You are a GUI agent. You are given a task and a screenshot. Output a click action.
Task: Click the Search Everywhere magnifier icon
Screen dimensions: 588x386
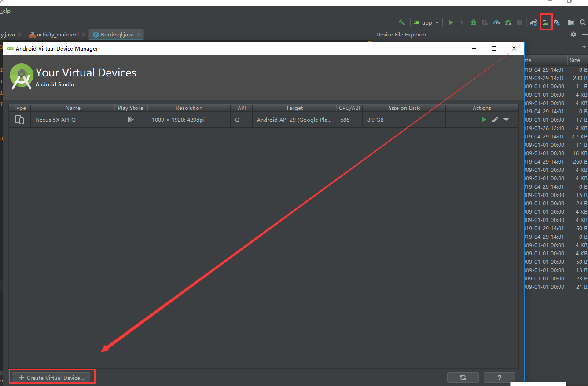click(x=583, y=22)
